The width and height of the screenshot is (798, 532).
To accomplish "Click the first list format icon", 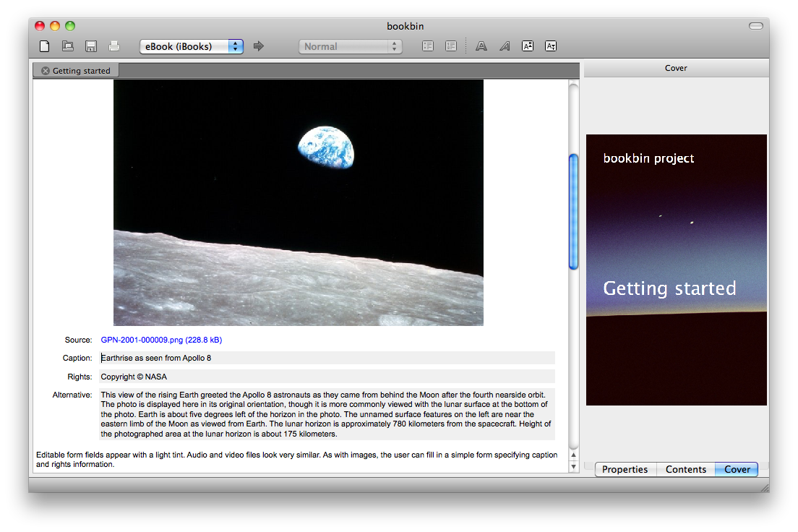I will tap(428, 46).
